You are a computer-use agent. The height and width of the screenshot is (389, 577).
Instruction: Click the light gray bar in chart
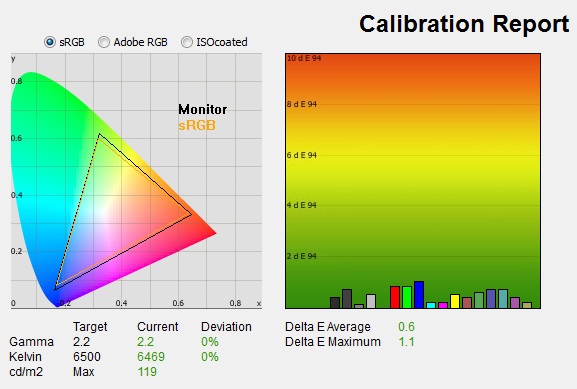tap(371, 301)
